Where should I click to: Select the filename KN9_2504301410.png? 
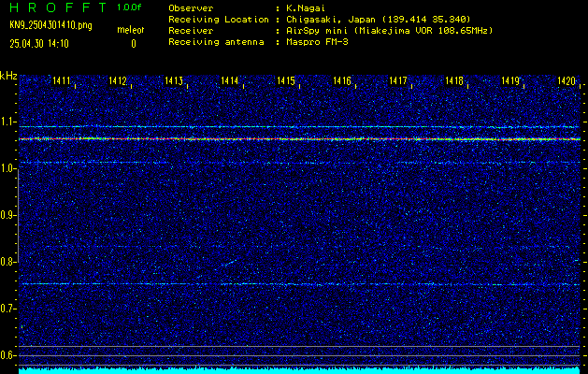coord(50,25)
